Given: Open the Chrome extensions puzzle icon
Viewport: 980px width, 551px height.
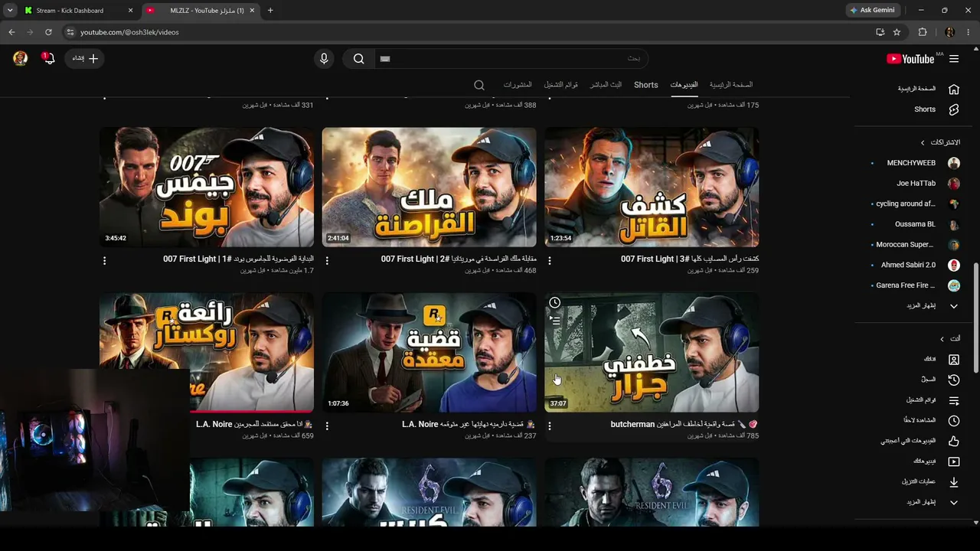Looking at the screenshot, I should (x=923, y=32).
